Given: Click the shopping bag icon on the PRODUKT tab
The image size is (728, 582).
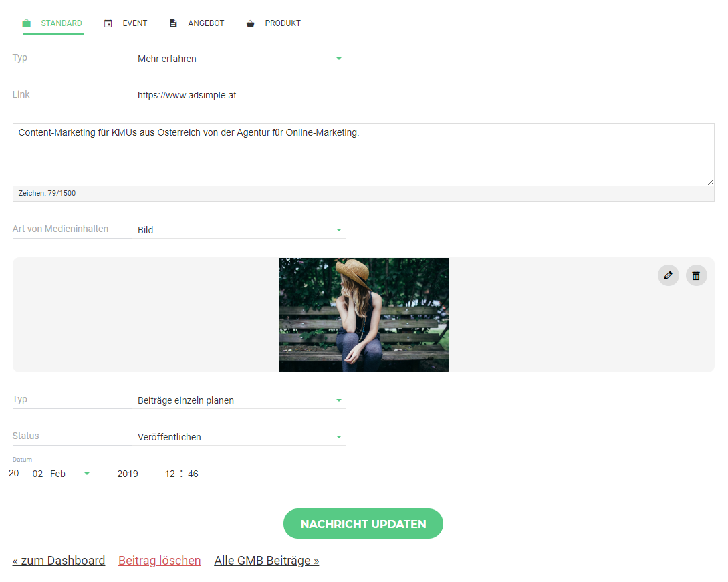Looking at the screenshot, I should point(250,23).
